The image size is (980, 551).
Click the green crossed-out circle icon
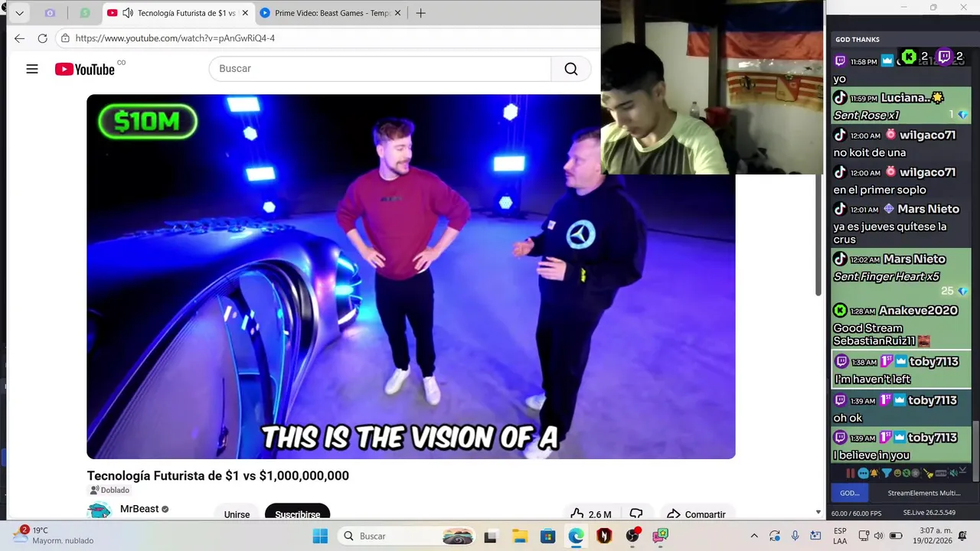pyautogui.click(x=906, y=473)
